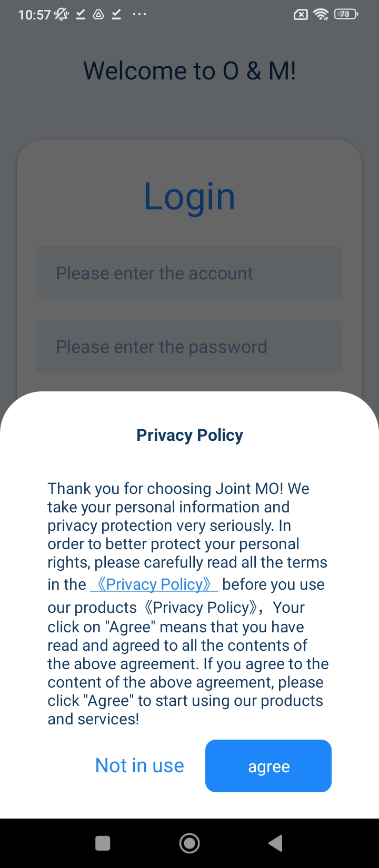Click the blue agree button
Viewport: 379px width, 868px height.
[x=268, y=766]
